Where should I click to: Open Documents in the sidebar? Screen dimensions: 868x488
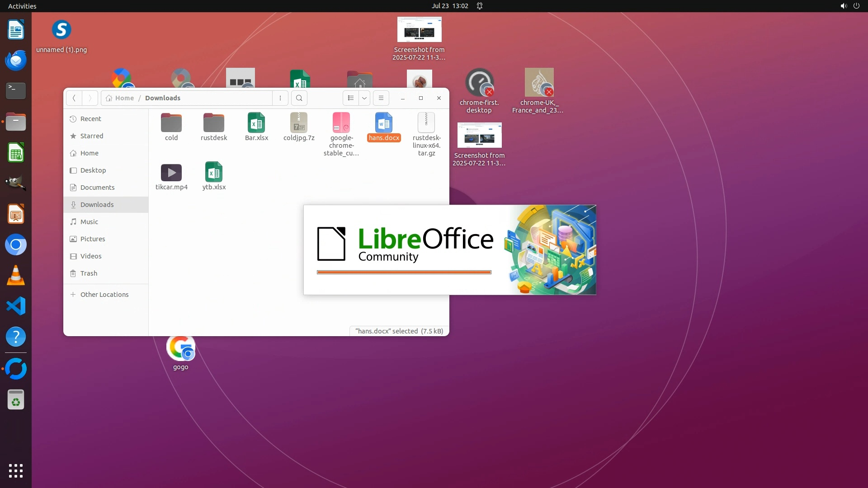click(97, 188)
